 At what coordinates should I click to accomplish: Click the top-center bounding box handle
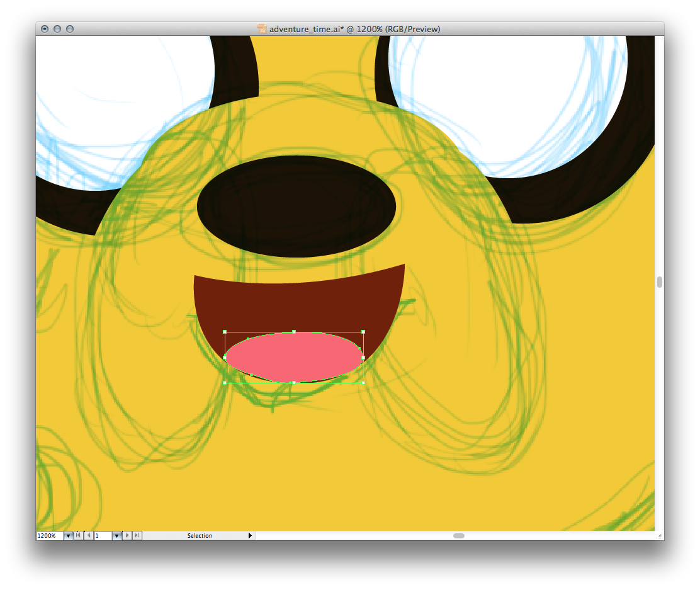[x=294, y=331]
